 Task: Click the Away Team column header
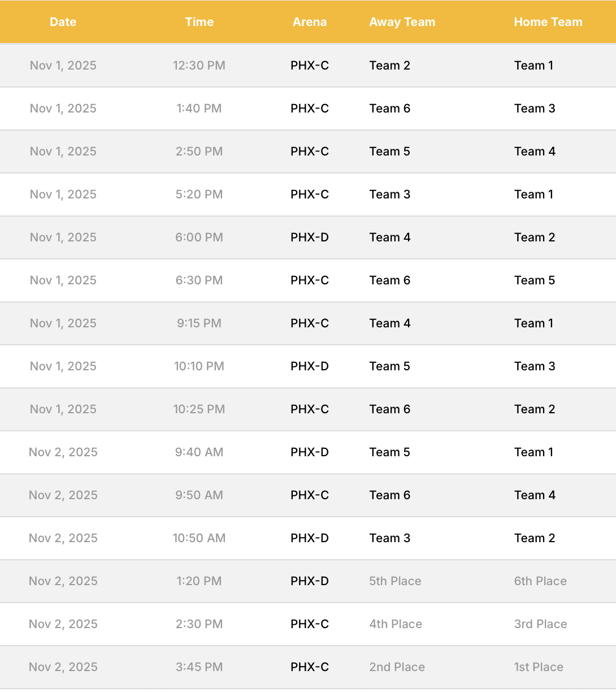pyautogui.click(x=402, y=22)
